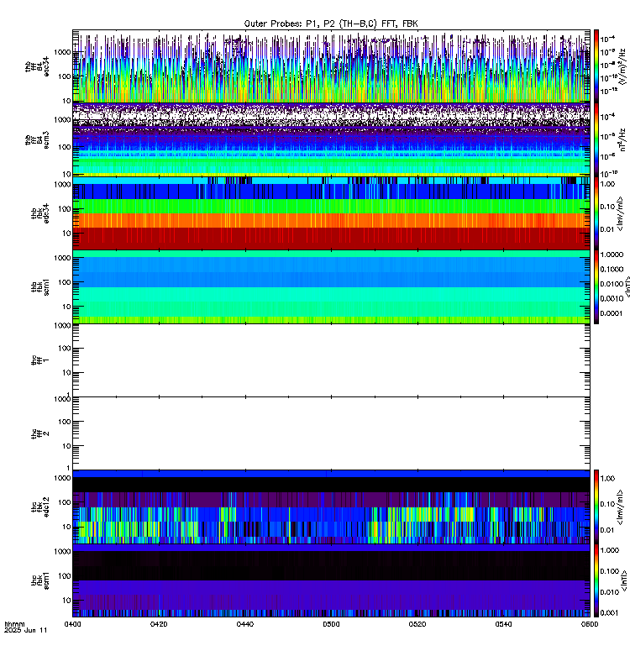Click inside the thb fbk scm1 filter bank panel
630x672 pixels.
tap(331, 286)
